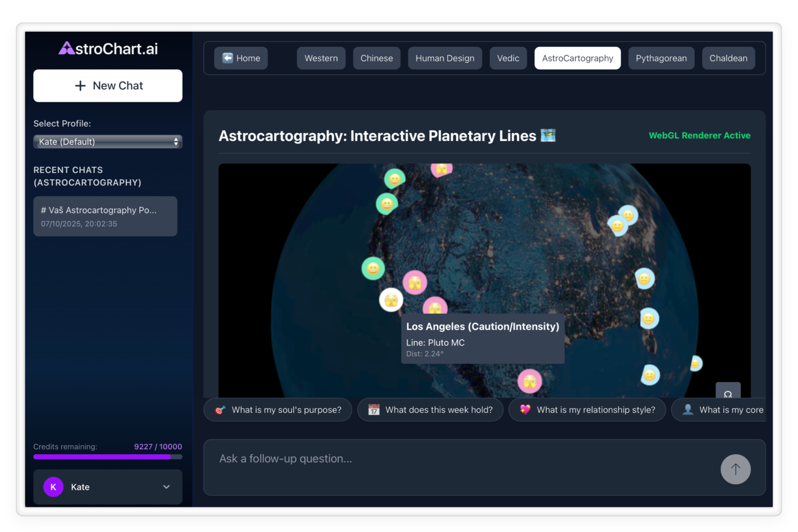Click the AstroChart.ai logo
The width and height of the screenshot is (798, 532).
tap(108, 49)
